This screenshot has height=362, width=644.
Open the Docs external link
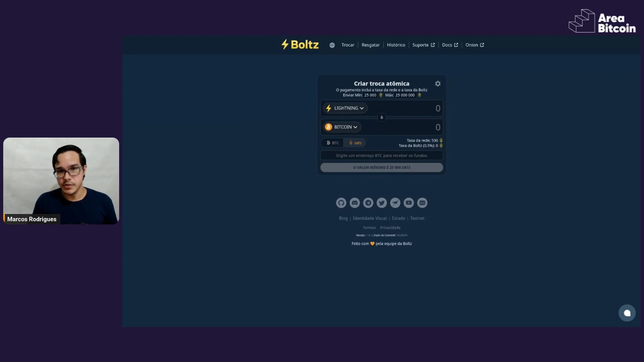449,45
